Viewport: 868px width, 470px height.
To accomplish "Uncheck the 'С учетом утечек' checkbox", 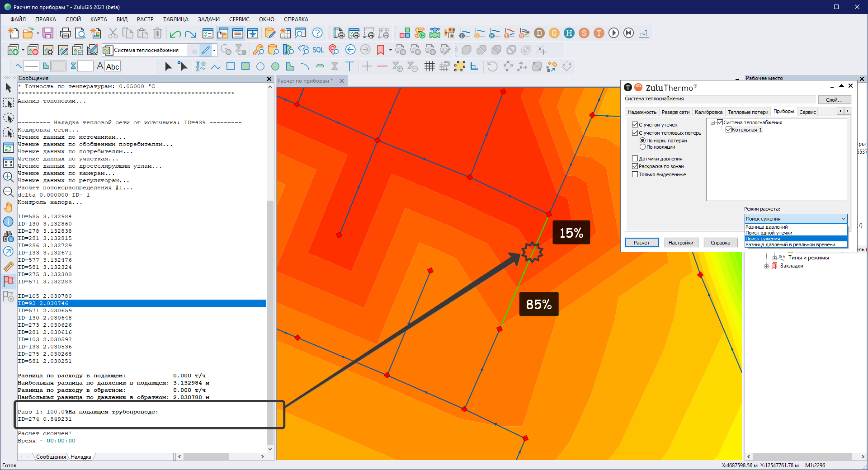I will click(635, 125).
